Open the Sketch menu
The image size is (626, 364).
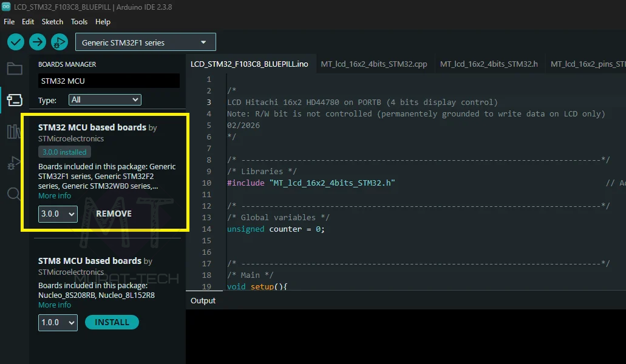(52, 21)
